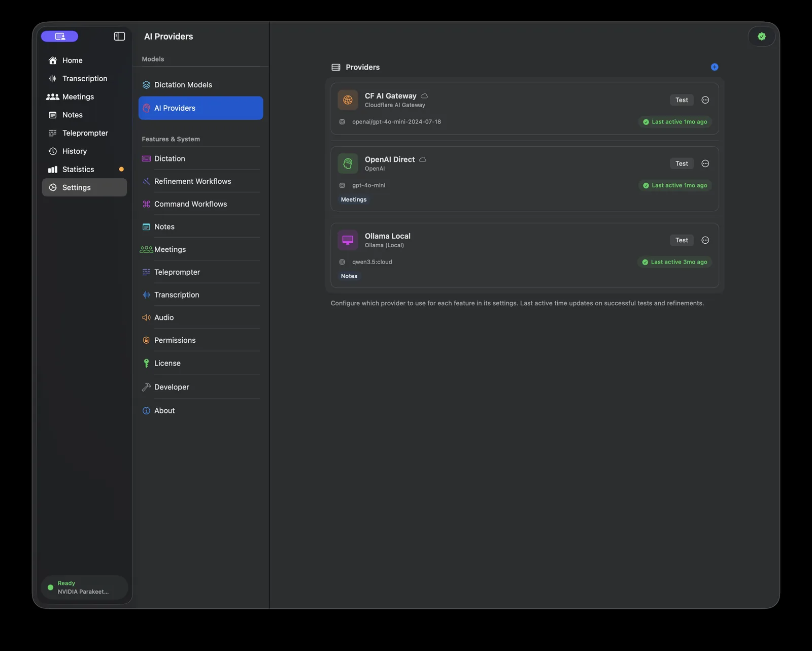Open Refinement Workflows settings

pos(200,181)
